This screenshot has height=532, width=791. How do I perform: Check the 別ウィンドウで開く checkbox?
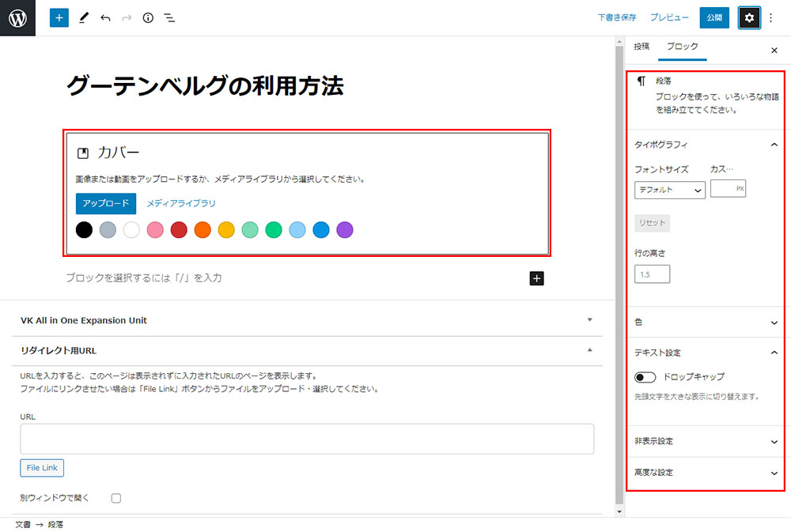(x=116, y=498)
